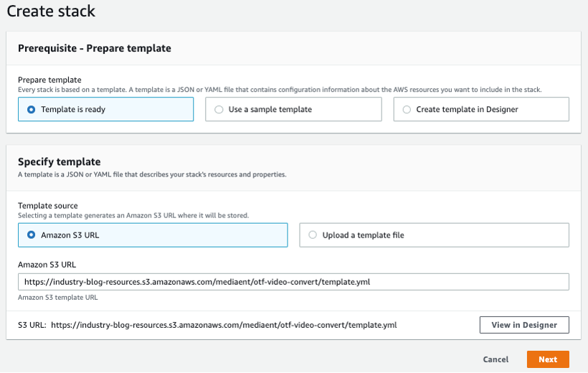Select the "Template is ready" radio option

point(31,110)
